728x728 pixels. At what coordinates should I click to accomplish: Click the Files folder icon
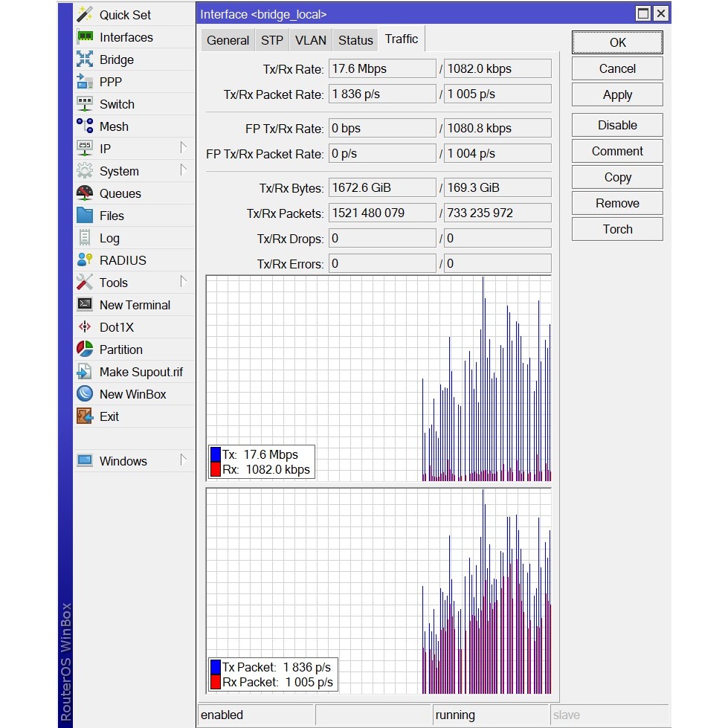coord(85,215)
